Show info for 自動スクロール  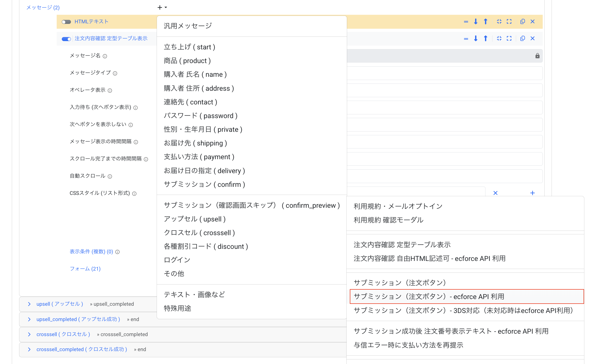[x=110, y=176]
